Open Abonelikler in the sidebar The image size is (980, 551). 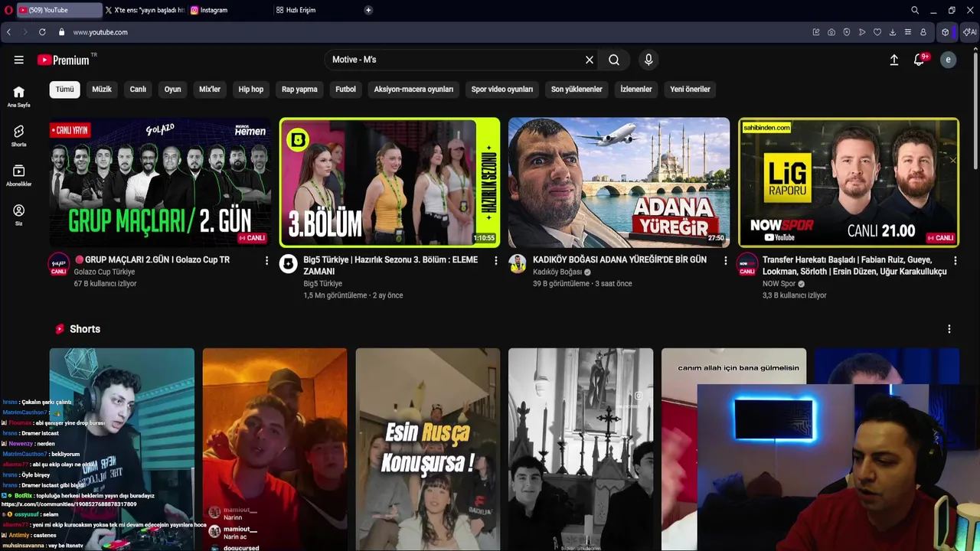point(18,175)
